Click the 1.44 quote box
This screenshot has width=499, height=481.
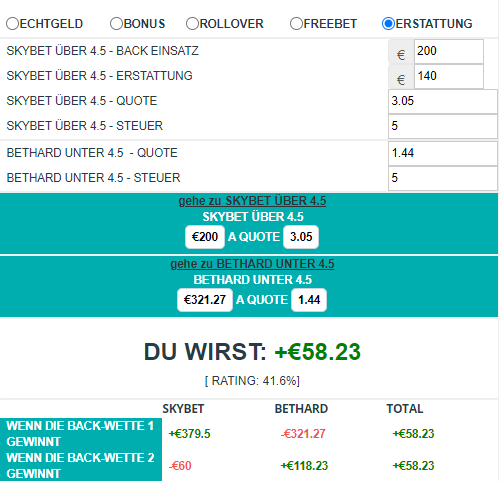(x=309, y=300)
